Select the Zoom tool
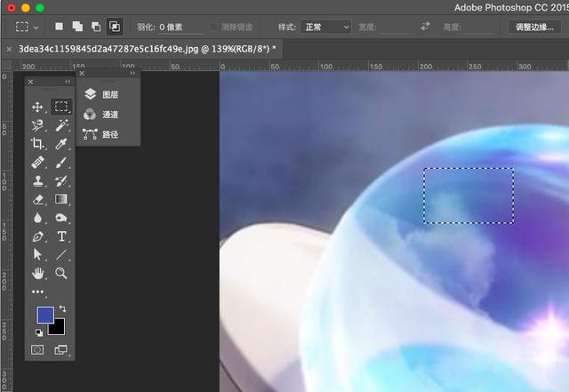 61,273
